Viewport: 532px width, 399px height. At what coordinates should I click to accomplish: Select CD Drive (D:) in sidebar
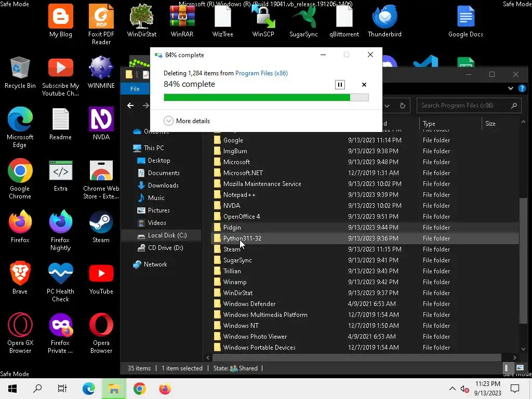tap(165, 248)
